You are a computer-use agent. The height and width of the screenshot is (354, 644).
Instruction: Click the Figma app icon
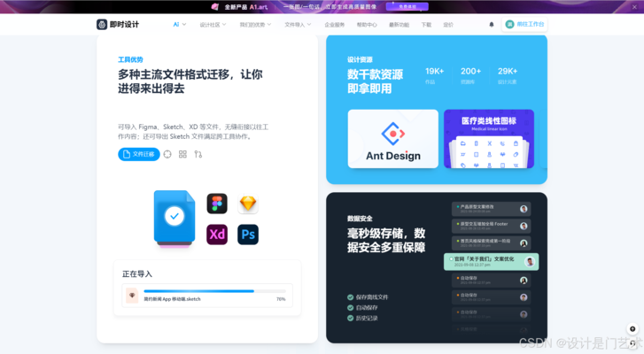coord(217,204)
